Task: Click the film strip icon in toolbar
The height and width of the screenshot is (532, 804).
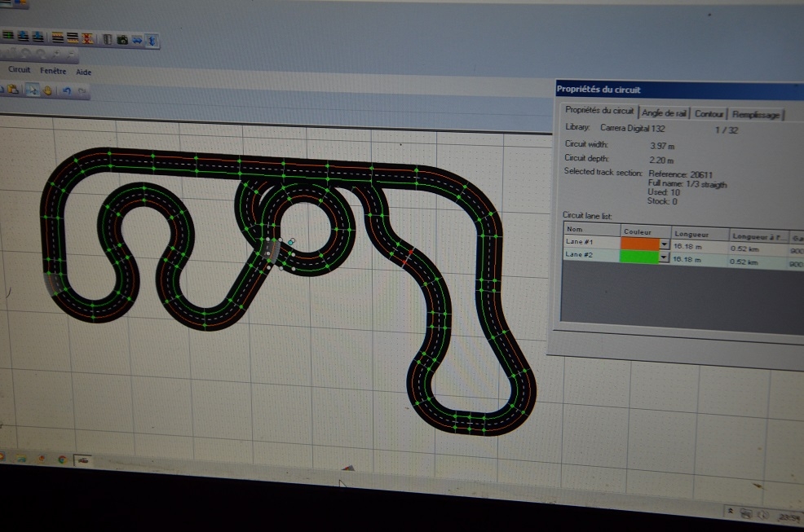Action: pyautogui.click(x=107, y=38)
